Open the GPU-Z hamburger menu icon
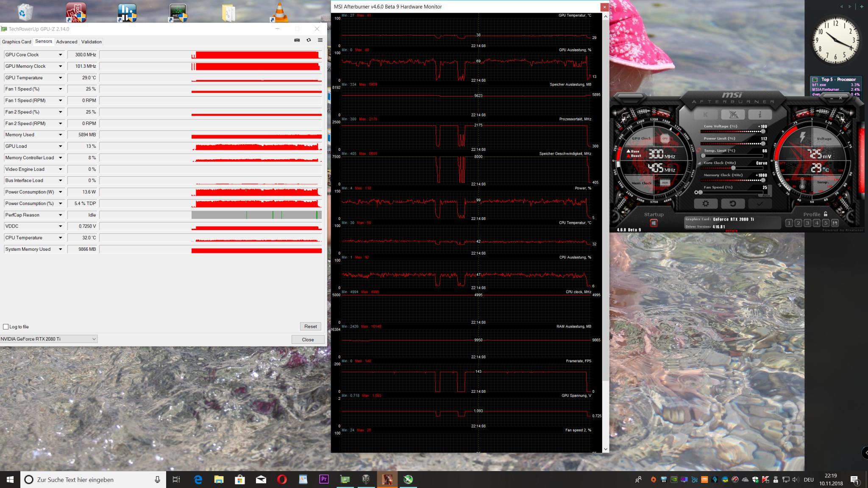Viewport: 868px width, 488px height. coord(320,40)
